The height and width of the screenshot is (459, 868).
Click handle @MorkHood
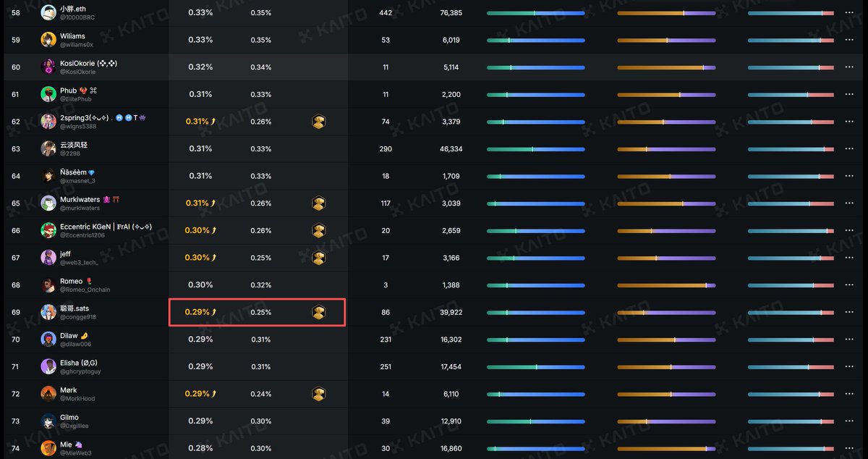pyautogui.click(x=77, y=399)
